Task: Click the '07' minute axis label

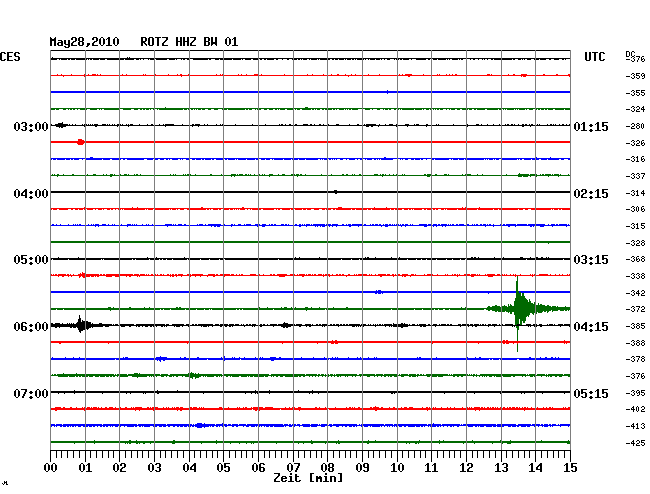Action: click(293, 468)
